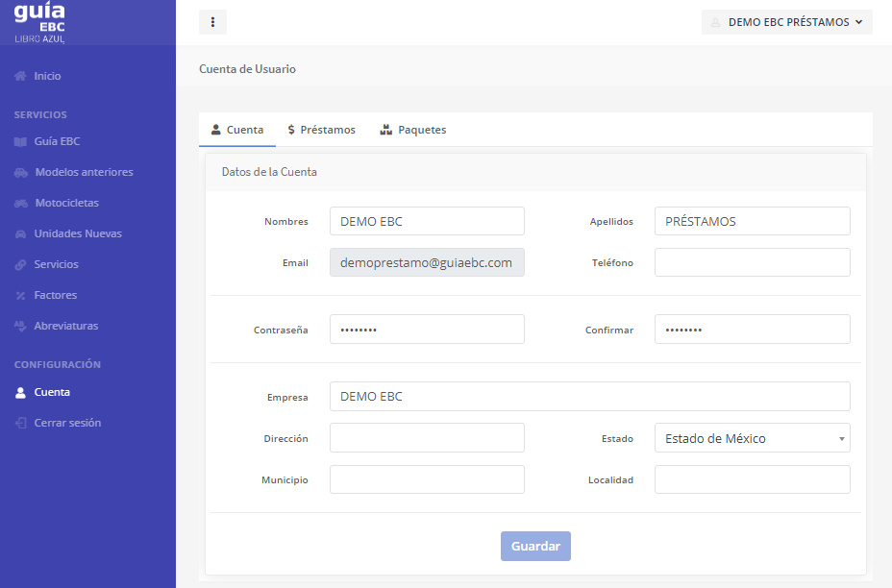The width and height of the screenshot is (892, 588).
Task: Click the logout icon for Cerrar sesión
Action: [20, 423]
